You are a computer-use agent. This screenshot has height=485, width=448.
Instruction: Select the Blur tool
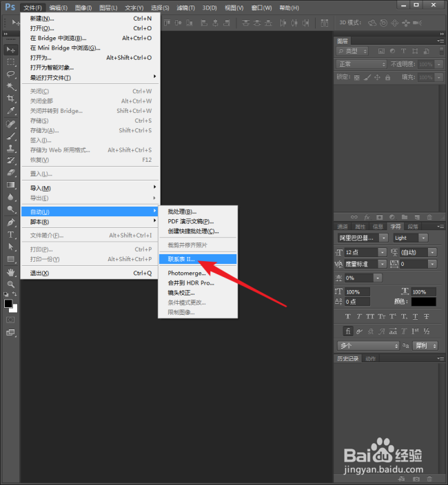coord(11,197)
